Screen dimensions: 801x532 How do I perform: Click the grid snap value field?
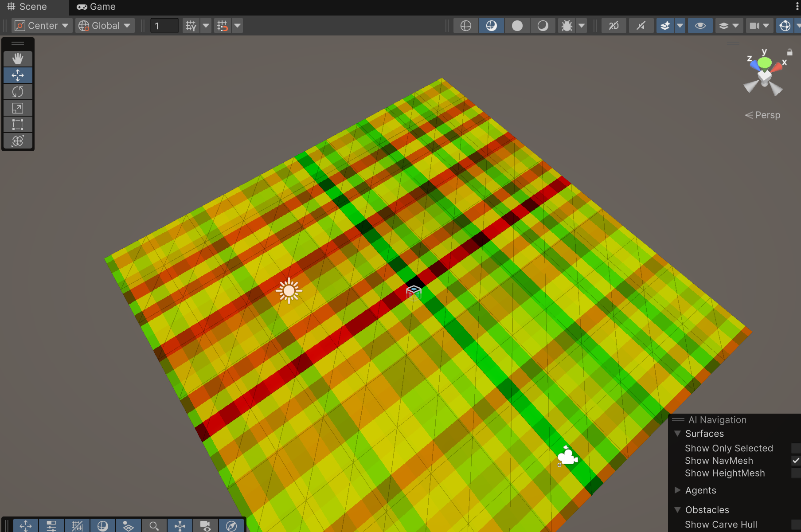click(x=165, y=26)
